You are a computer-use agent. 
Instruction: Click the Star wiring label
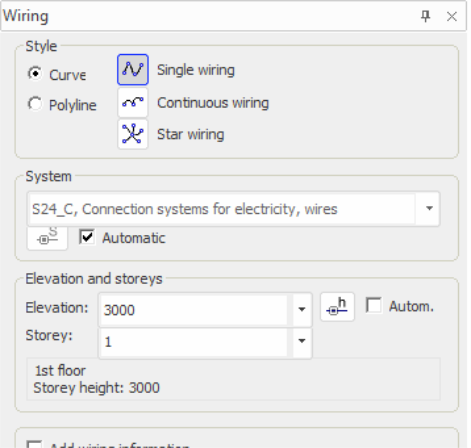(x=191, y=135)
